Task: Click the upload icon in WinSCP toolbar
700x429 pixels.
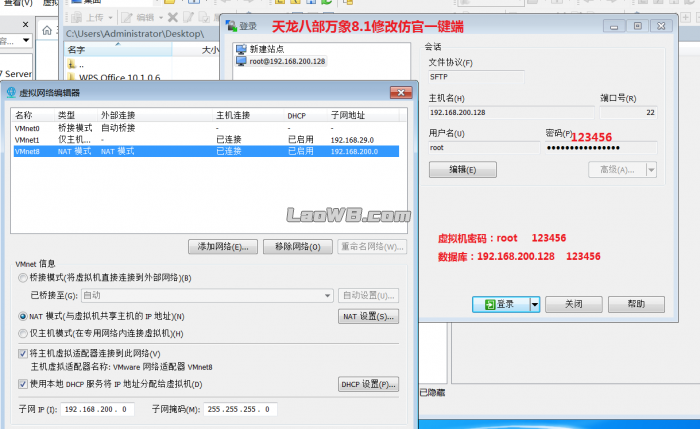Action: pos(76,17)
